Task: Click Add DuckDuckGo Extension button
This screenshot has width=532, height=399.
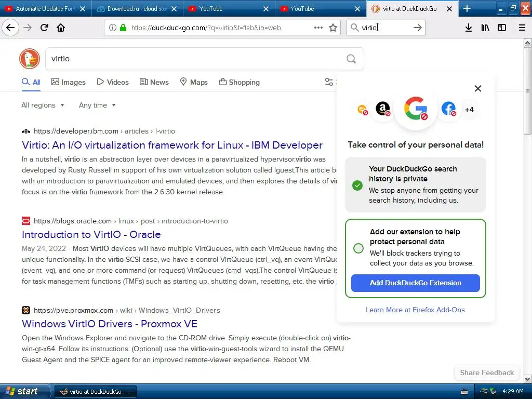Action: coord(415,283)
